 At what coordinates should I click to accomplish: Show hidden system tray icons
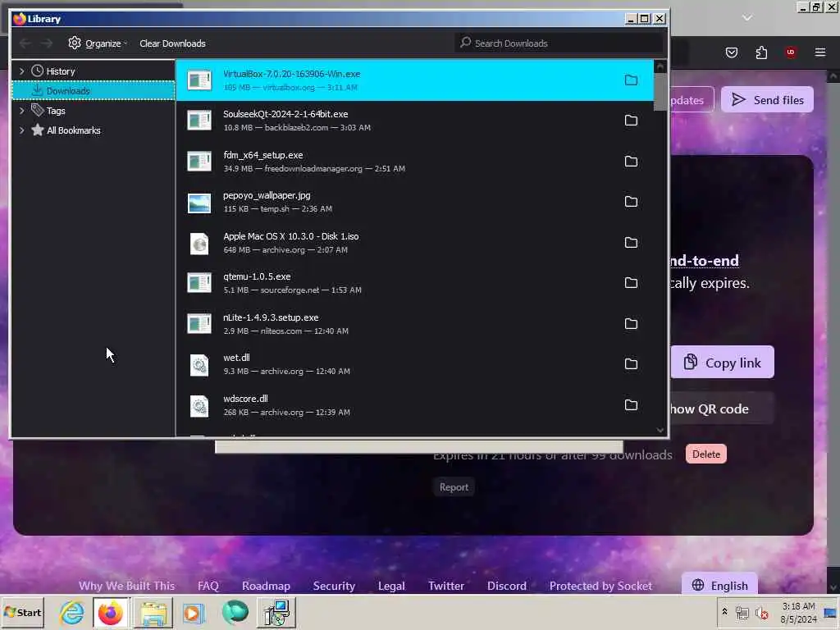725,612
